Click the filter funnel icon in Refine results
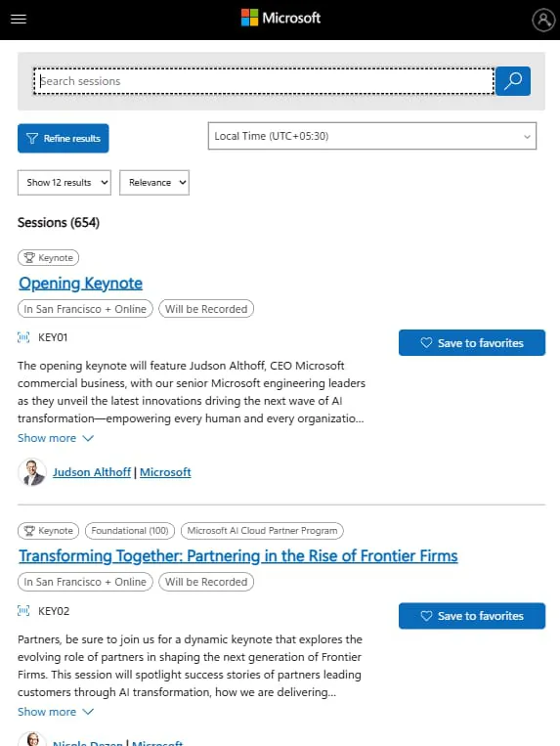 click(32, 139)
